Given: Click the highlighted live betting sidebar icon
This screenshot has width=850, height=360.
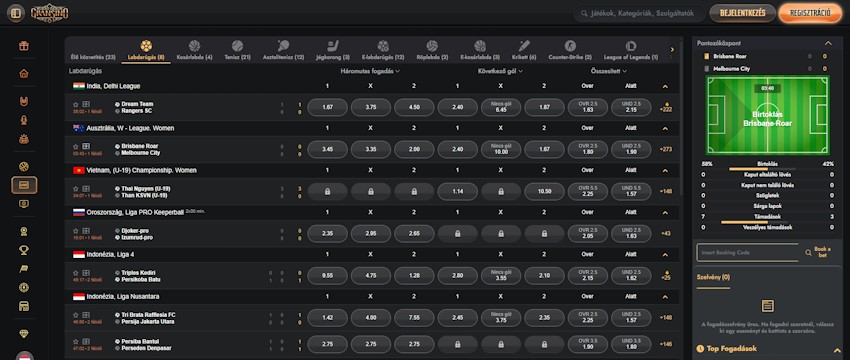Looking at the screenshot, I should tap(24, 185).
